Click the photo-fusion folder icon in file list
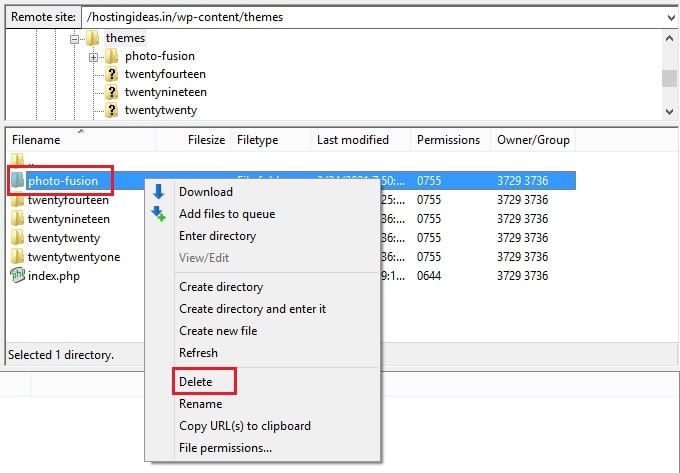Image resolution: width=680 pixels, height=473 pixels. (17, 180)
